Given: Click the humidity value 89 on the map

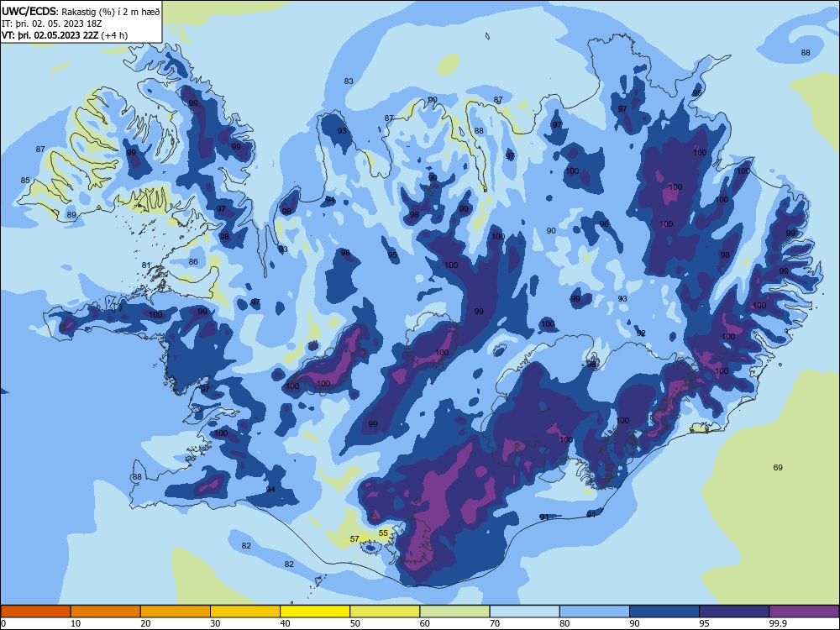Looking at the screenshot, I should coord(71,215).
